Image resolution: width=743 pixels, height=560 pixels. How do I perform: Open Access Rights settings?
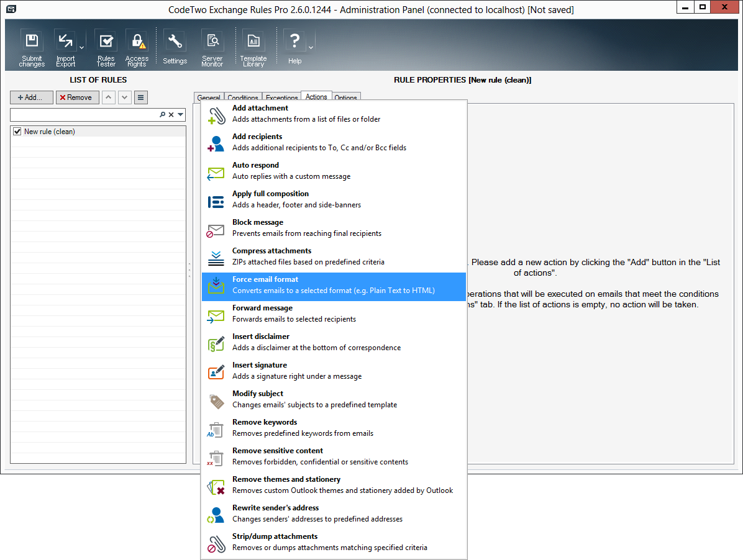(137, 48)
